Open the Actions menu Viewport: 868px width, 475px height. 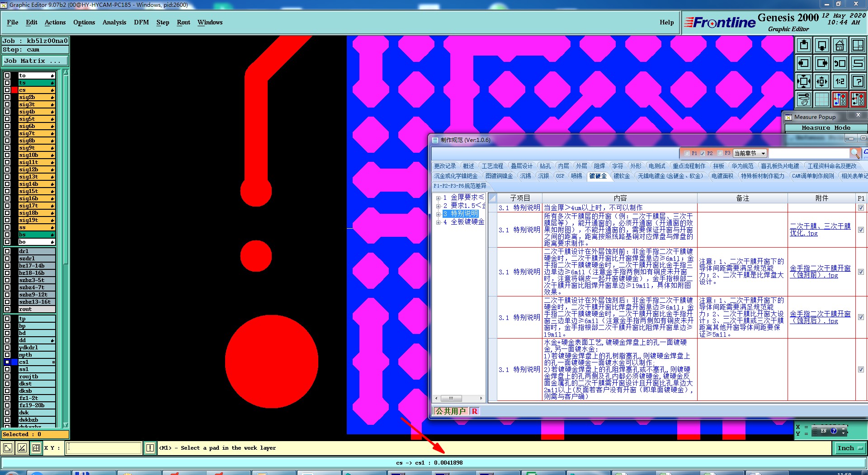(x=55, y=22)
